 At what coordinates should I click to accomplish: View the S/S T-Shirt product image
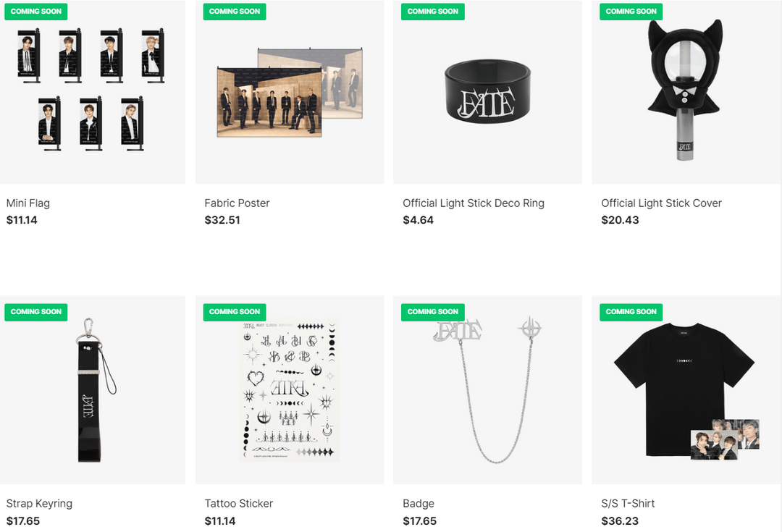(x=686, y=390)
